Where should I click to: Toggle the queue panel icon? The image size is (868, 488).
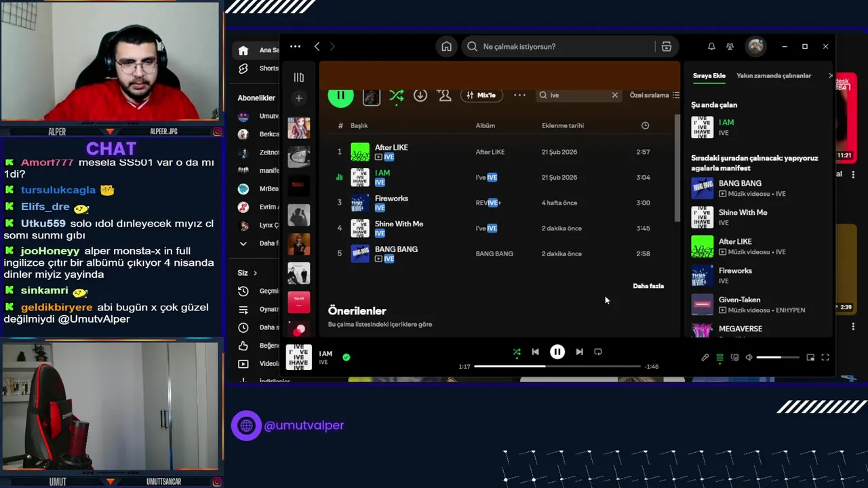click(719, 357)
